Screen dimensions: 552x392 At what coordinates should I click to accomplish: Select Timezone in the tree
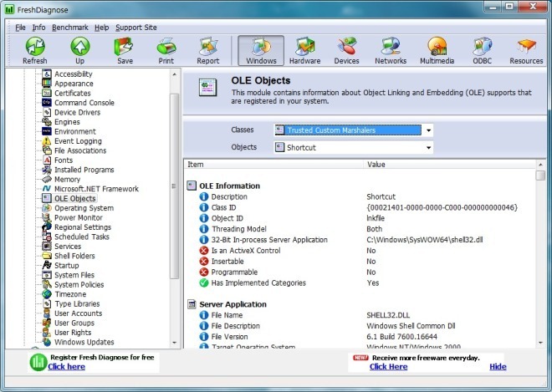pyautogui.click(x=70, y=294)
